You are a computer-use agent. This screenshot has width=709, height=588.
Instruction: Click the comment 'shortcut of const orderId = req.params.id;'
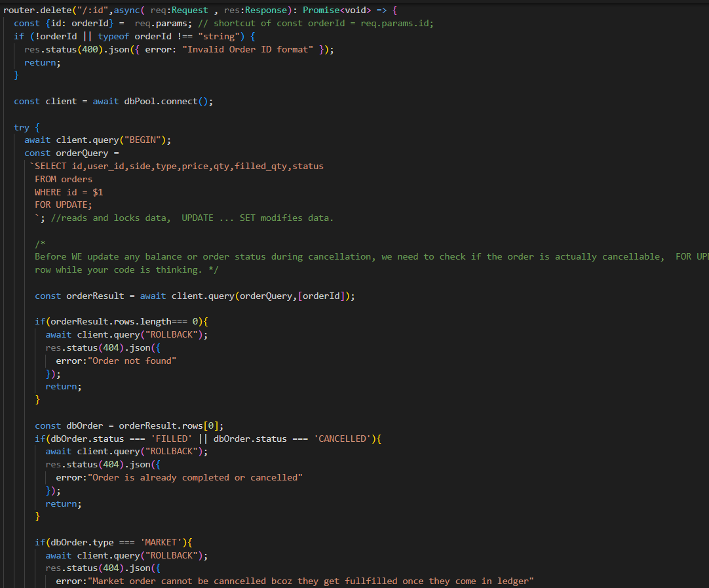(316, 23)
